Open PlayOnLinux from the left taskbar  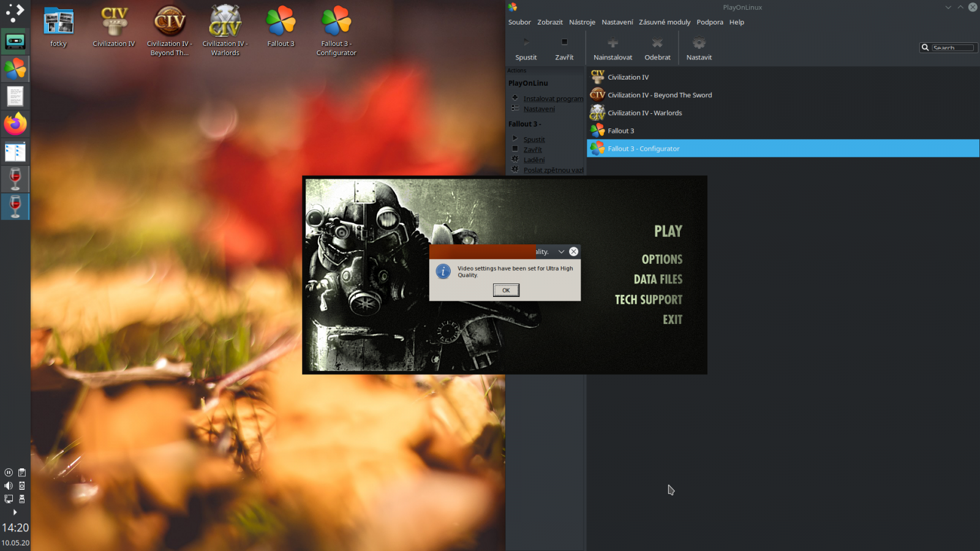pos(15,69)
